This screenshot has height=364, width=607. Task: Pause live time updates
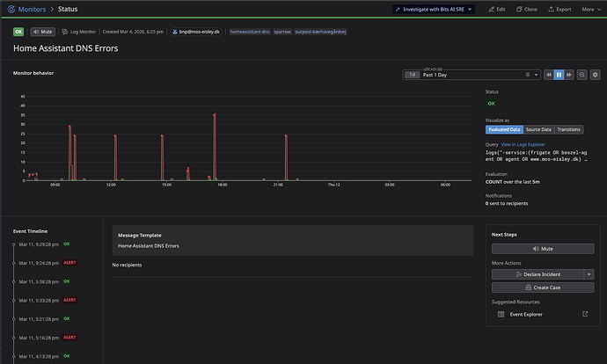(559, 75)
